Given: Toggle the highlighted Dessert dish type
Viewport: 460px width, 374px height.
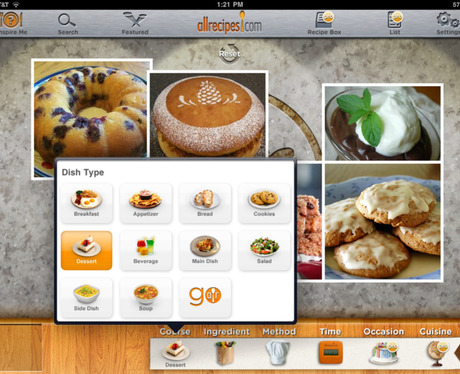Looking at the screenshot, I should click(x=86, y=250).
